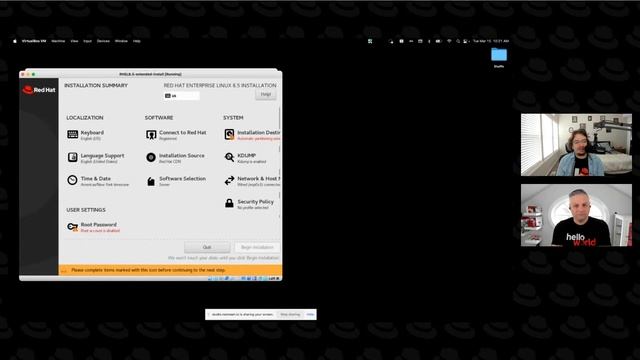This screenshot has width=640, height=360.
Task: Open the Help menu in menu bar
Action: 137,41
